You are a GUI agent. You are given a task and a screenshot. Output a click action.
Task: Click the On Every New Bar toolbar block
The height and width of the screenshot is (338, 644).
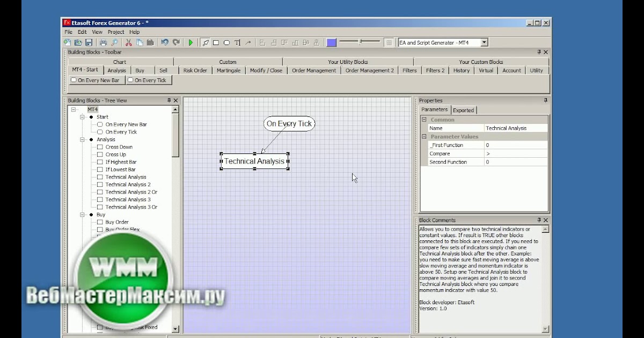[x=96, y=80]
